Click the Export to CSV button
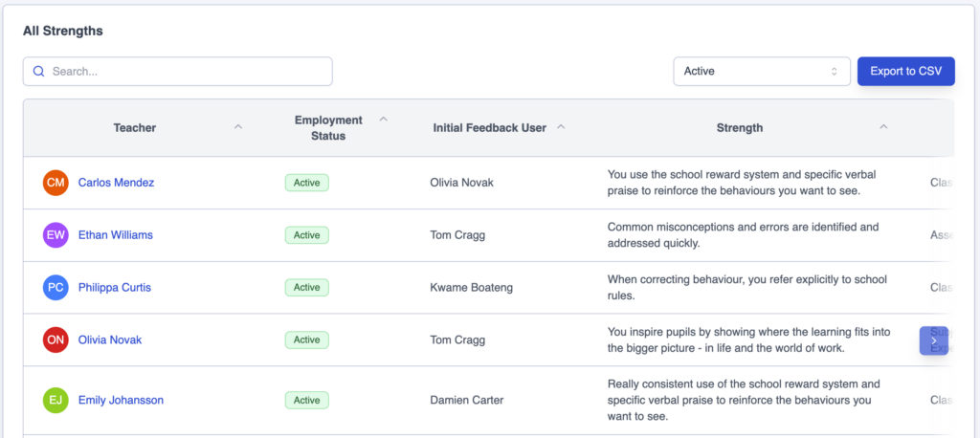The width and height of the screenshot is (980, 438). 905,72
